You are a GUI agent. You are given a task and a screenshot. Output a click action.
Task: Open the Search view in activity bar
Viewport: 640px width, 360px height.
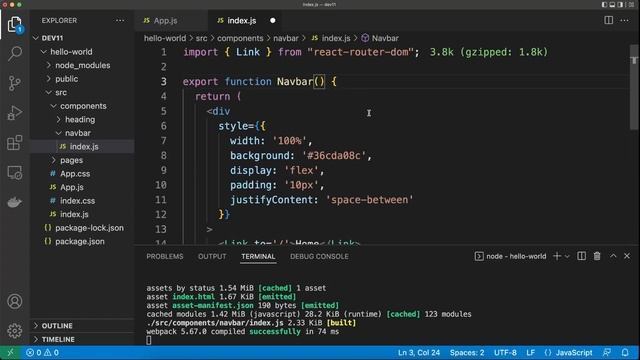[15, 53]
